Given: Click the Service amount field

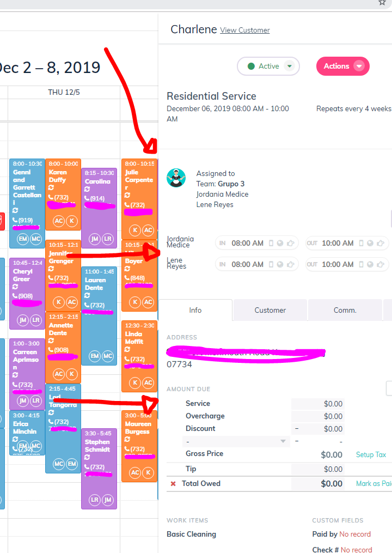Looking at the screenshot, I should click(x=317, y=404).
